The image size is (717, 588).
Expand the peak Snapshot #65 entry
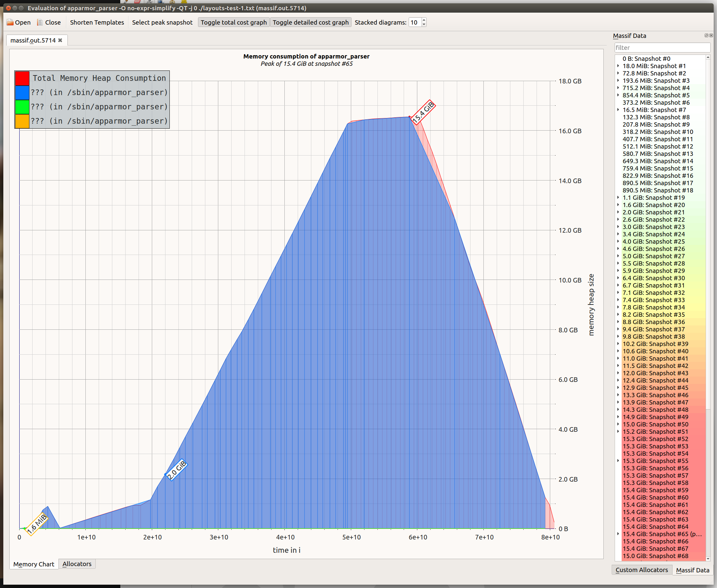point(618,534)
